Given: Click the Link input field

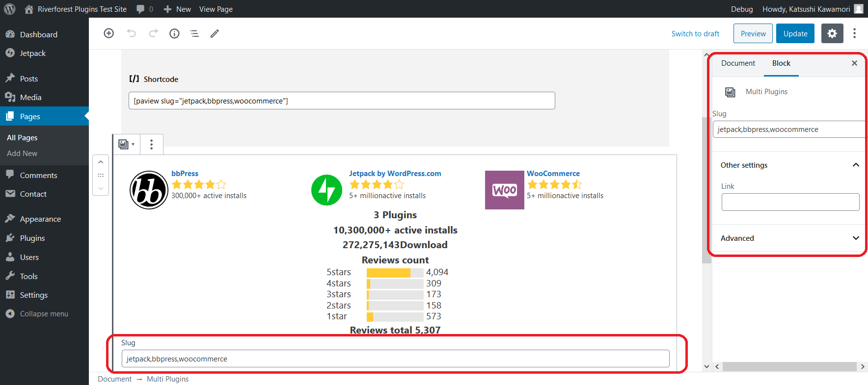Looking at the screenshot, I should coord(790,202).
